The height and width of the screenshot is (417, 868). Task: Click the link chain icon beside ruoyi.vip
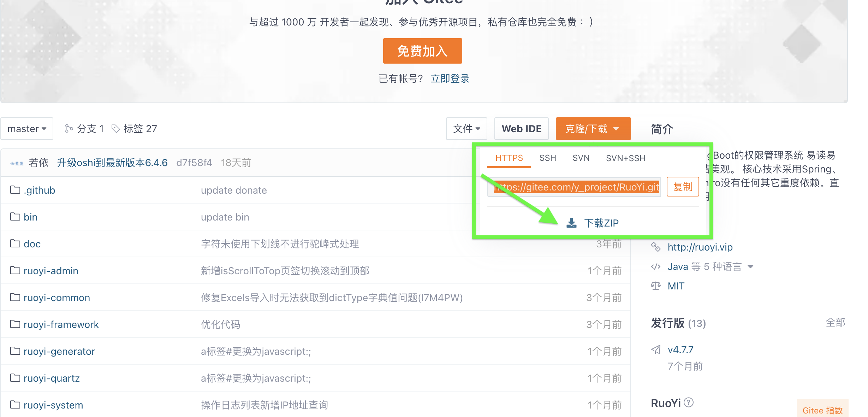tap(656, 247)
